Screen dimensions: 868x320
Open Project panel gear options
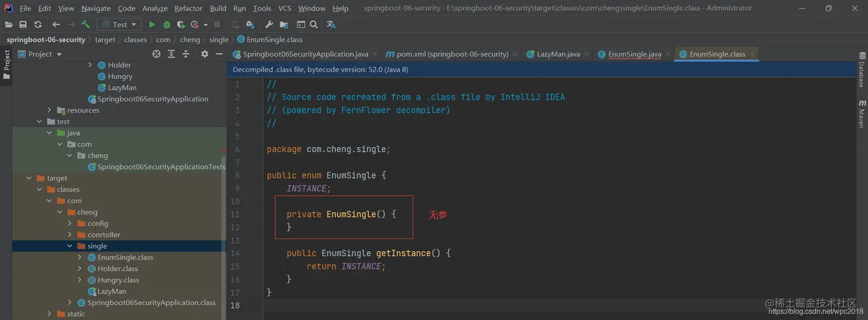(x=204, y=54)
